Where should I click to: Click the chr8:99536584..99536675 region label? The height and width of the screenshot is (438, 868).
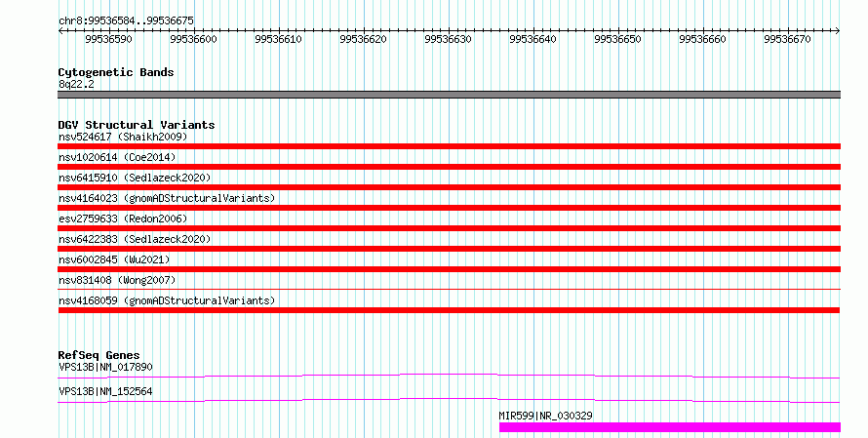[x=126, y=20]
